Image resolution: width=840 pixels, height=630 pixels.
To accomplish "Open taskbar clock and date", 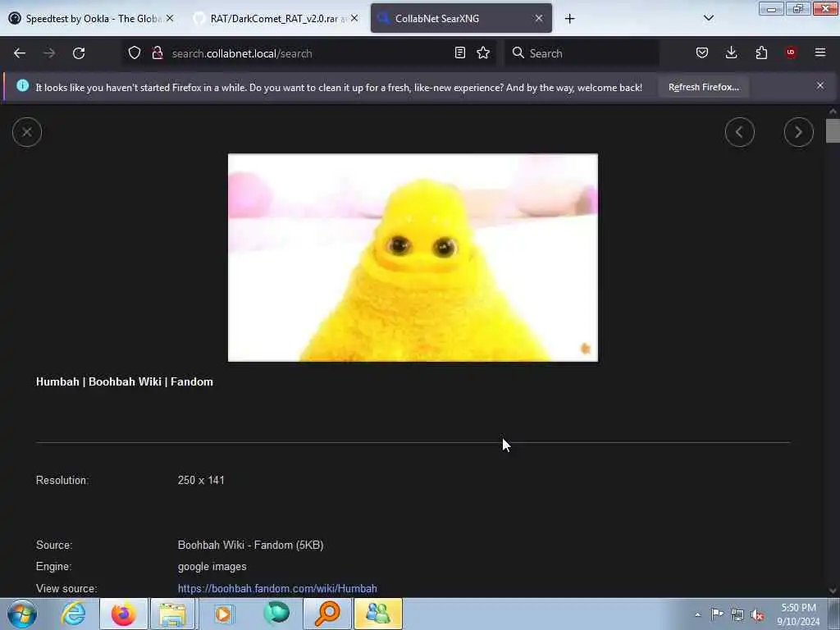I will [x=798, y=614].
